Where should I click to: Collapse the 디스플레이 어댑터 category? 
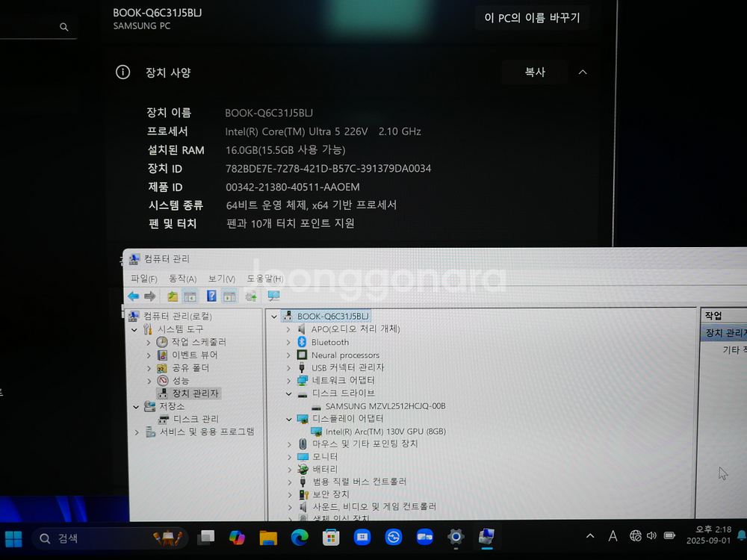click(288, 419)
